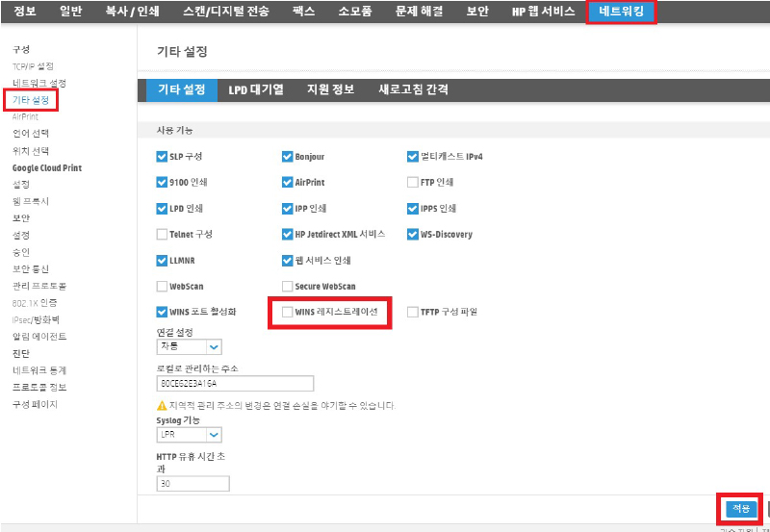This screenshot has height=532, width=770.
Task: Switch to the HP 웹 서비스 tab
Action: point(544,12)
